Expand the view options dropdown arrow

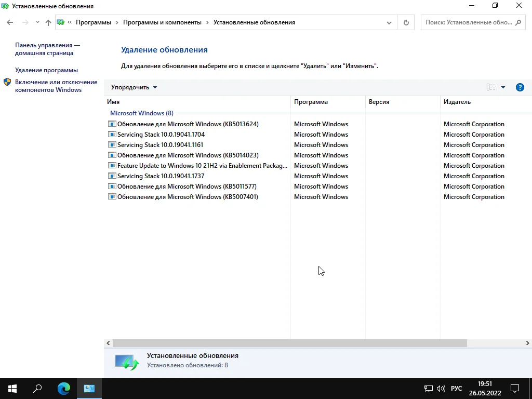point(503,87)
